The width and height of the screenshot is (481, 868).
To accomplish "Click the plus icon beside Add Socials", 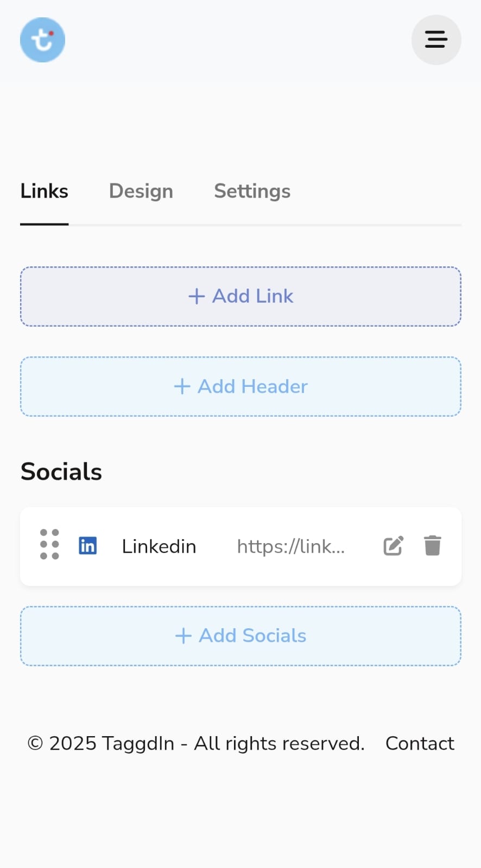I will tap(183, 636).
